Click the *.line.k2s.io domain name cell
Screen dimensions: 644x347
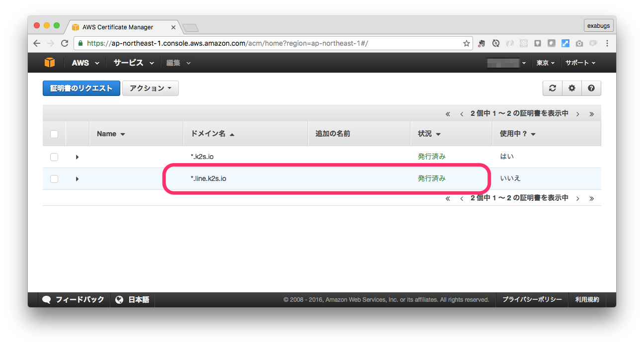pyautogui.click(x=209, y=178)
